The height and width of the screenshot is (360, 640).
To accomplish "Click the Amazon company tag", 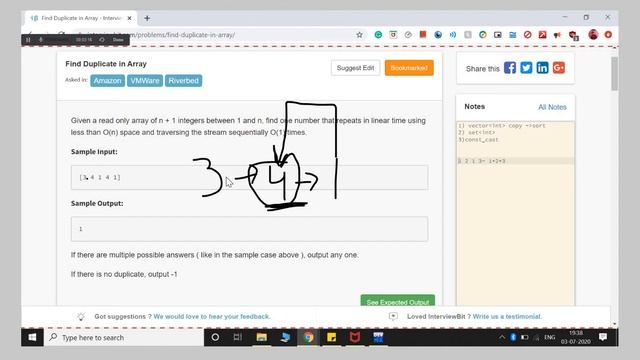I will click(107, 81).
